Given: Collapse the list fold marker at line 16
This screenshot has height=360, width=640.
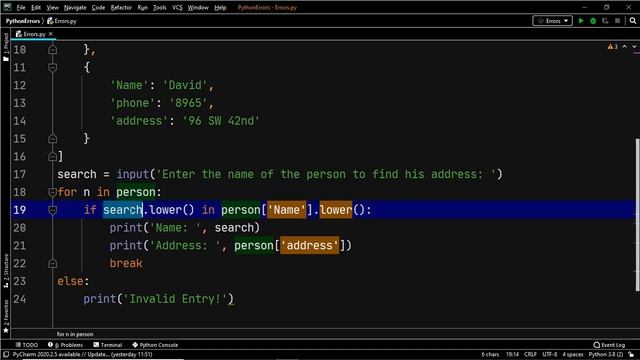Looking at the screenshot, I should click(52, 156).
